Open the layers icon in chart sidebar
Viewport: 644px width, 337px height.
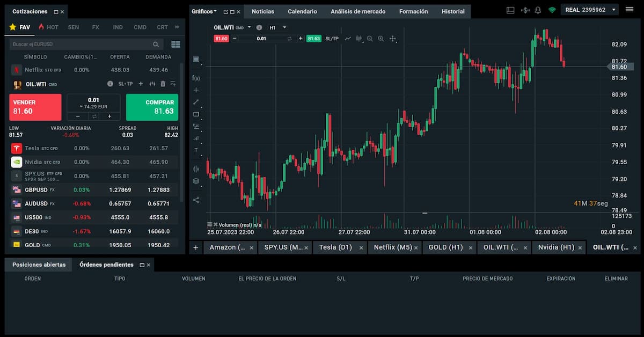coord(196,181)
